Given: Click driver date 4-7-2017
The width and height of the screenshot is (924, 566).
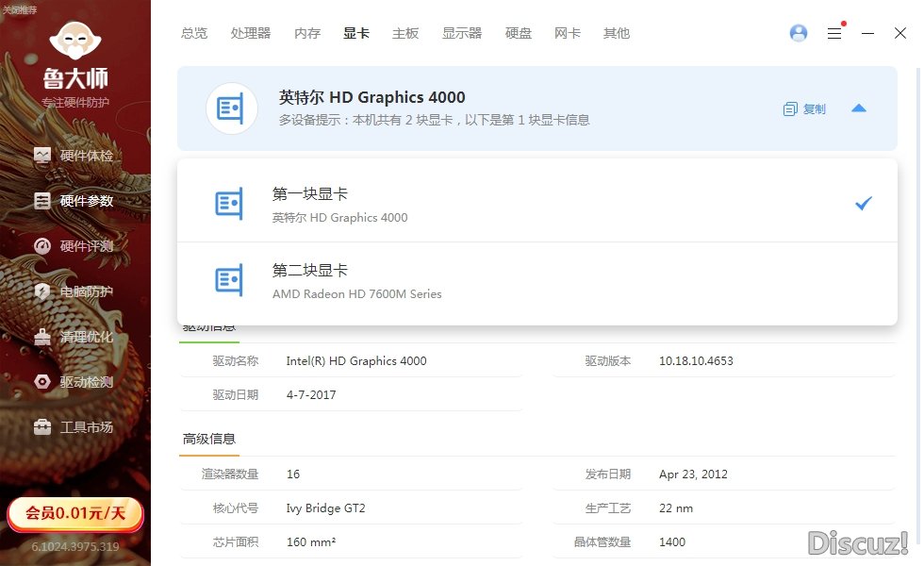Looking at the screenshot, I should pos(311,395).
